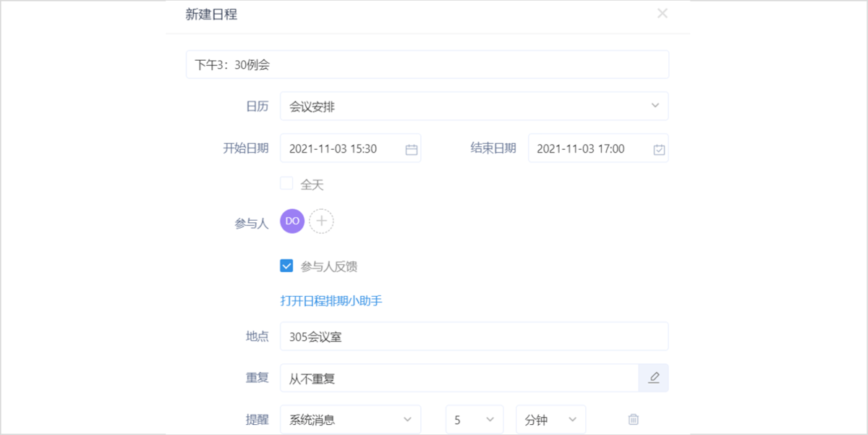Click the repeat field 从不重复
This screenshot has height=435, width=868.
tap(460, 378)
